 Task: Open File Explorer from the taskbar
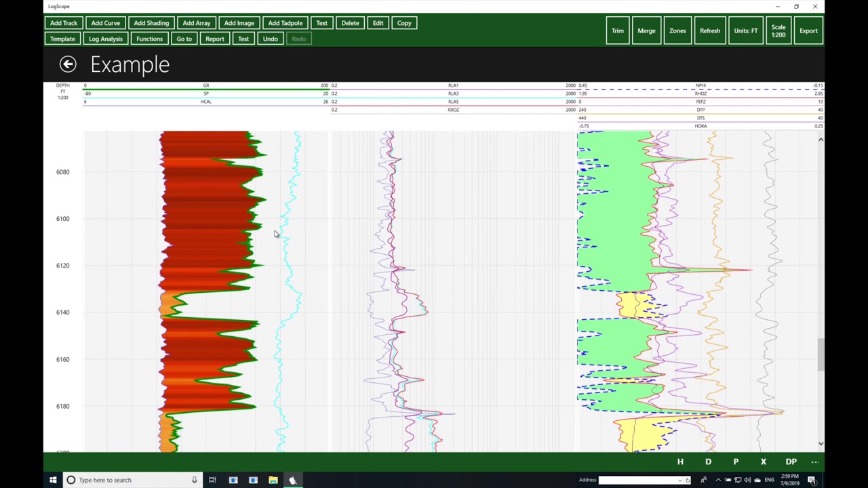point(273,480)
